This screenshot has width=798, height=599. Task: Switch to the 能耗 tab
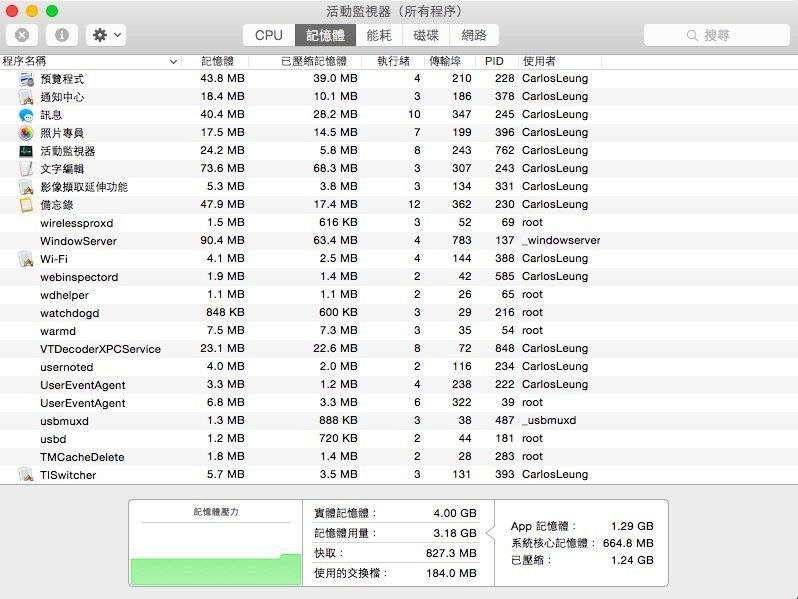[379, 35]
